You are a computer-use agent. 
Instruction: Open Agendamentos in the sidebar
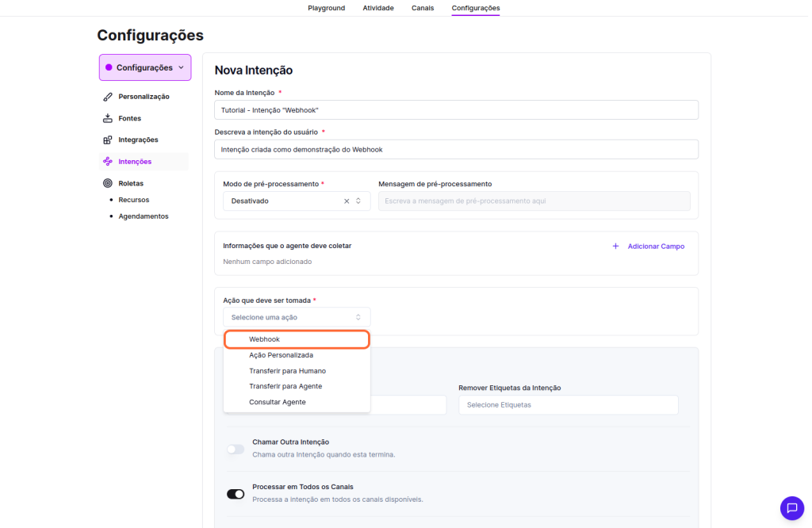(144, 216)
